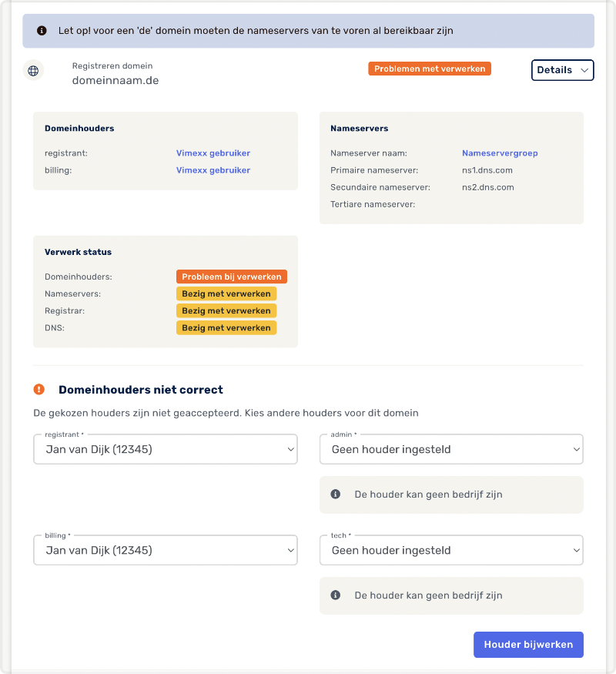Open the Nameservergroep link
Viewport: 616px width, 674px height.
(x=500, y=153)
